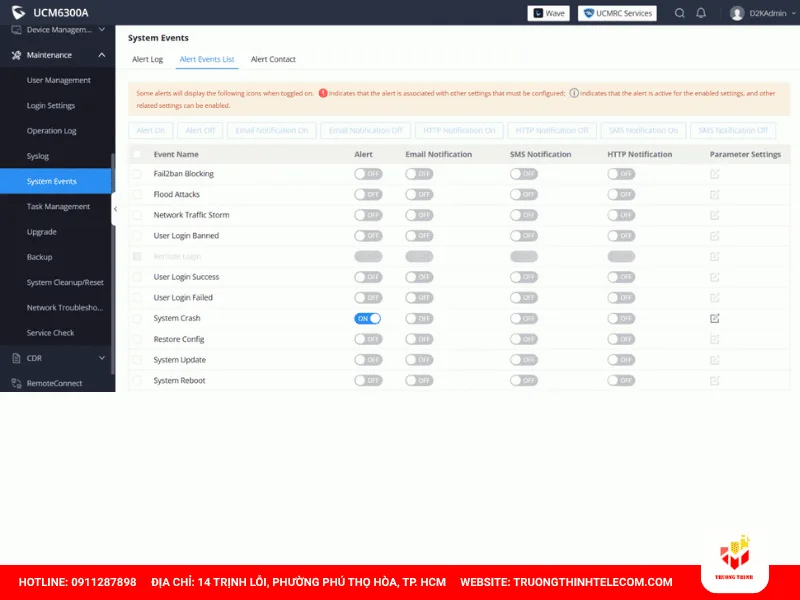
Task: Open the notifications bell
Action: tap(701, 13)
